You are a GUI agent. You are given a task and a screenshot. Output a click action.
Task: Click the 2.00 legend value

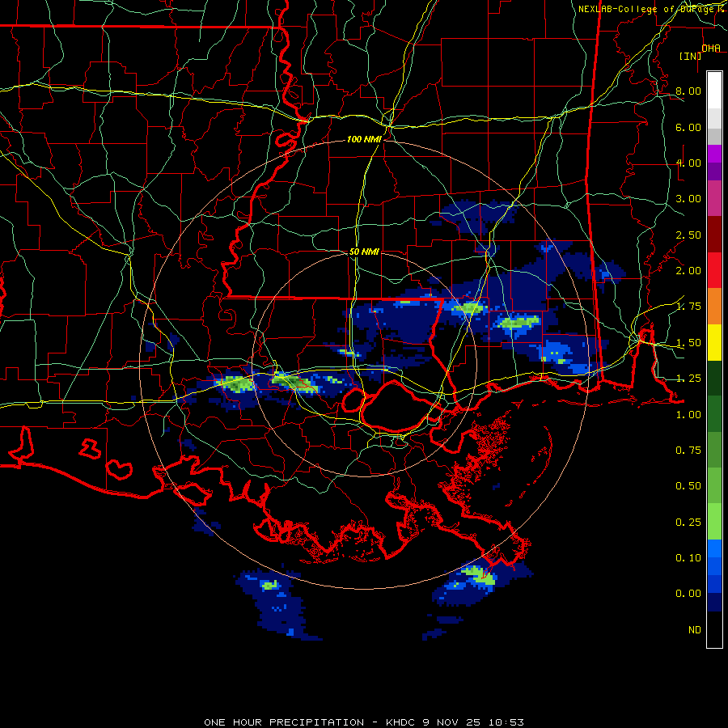tap(688, 271)
